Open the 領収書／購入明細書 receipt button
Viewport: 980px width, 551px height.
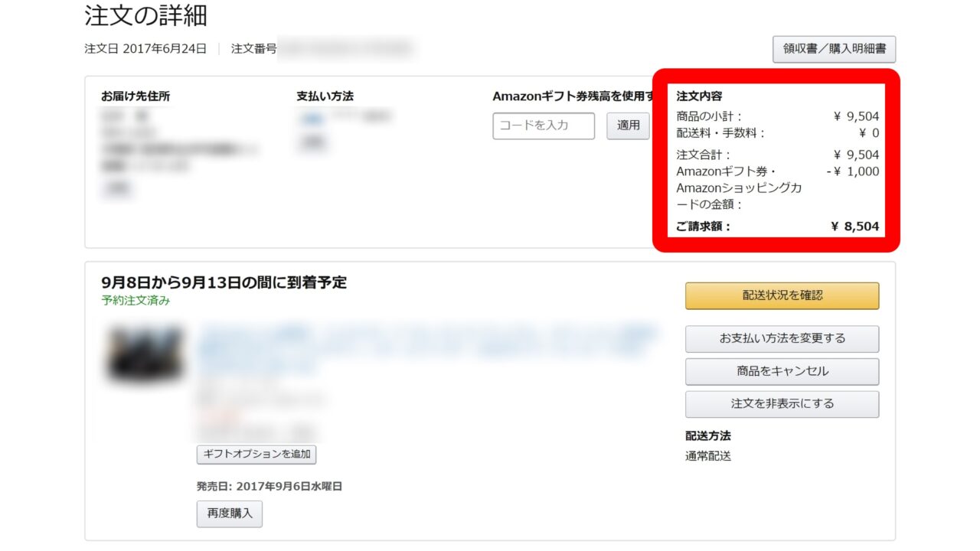tap(834, 49)
